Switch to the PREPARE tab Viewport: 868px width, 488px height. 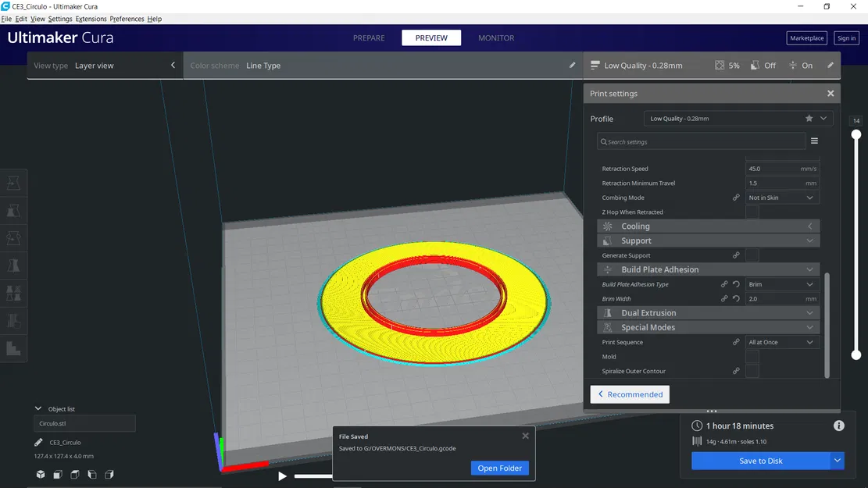tap(369, 37)
